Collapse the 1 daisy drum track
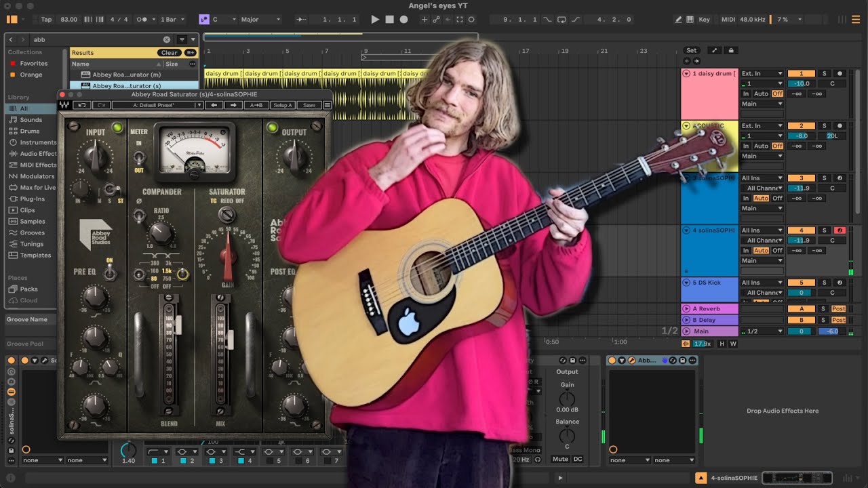 (686, 73)
